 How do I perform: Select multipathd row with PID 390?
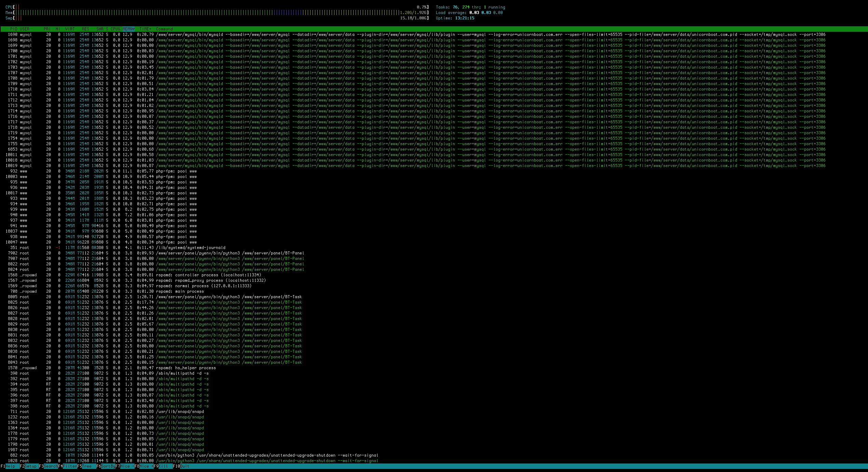coord(434,373)
